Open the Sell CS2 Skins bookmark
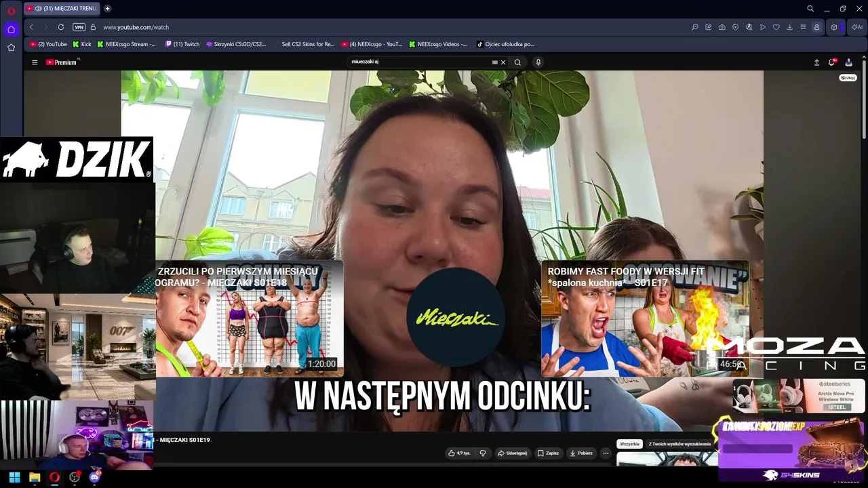The image size is (868, 488). point(304,44)
